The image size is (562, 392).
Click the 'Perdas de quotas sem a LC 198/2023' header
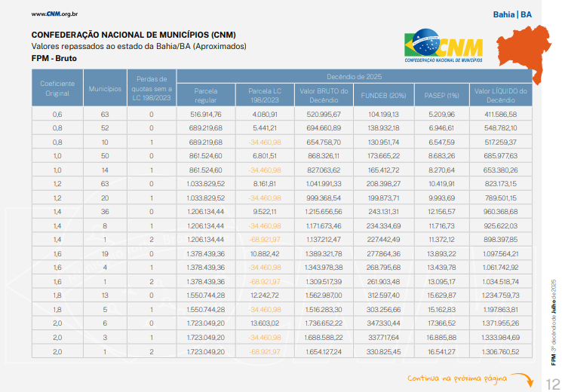point(151,87)
